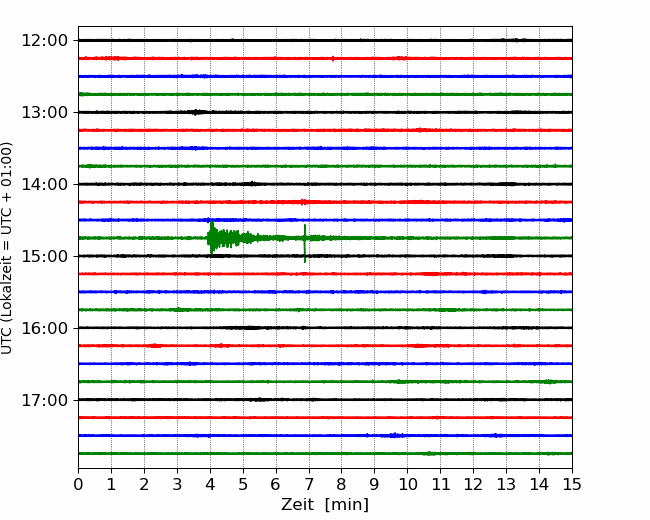Click the x-axis tick label 4

(210, 484)
